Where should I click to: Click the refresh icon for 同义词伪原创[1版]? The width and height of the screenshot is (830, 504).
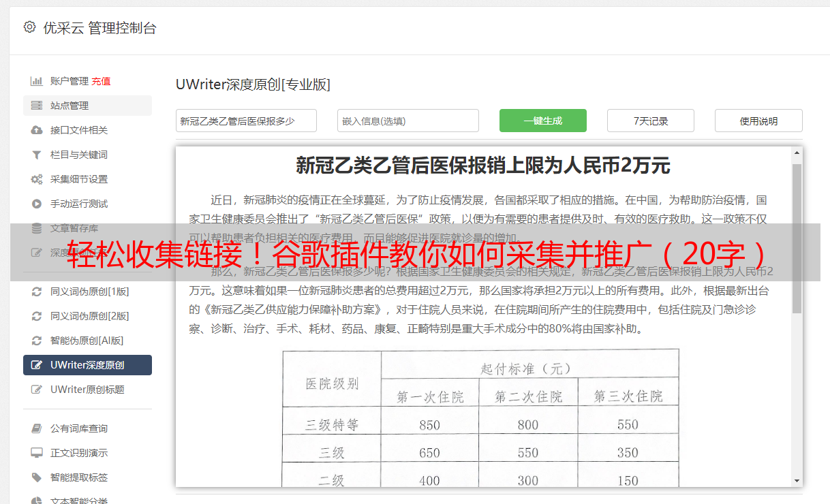tap(37, 292)
